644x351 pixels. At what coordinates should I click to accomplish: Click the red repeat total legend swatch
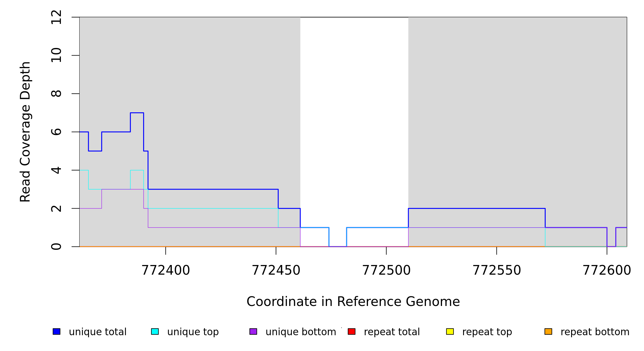coord(352,331)
